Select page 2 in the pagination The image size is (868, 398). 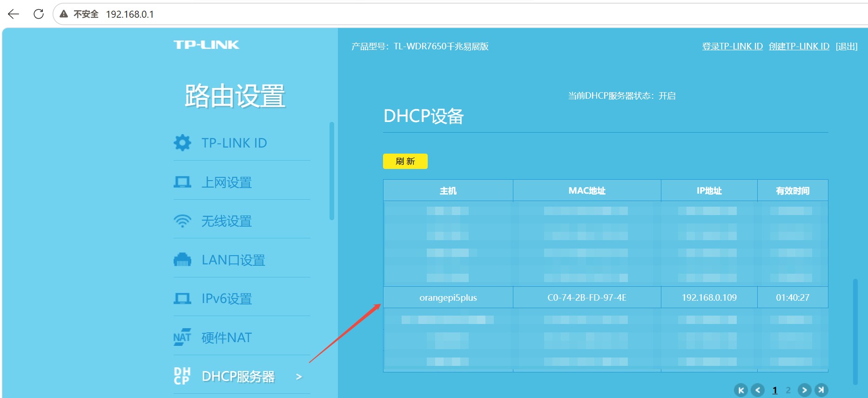click(x=788, y=390)
